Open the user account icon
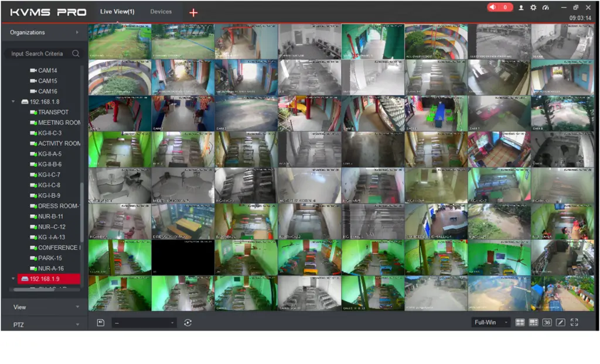 click(521, 8)
